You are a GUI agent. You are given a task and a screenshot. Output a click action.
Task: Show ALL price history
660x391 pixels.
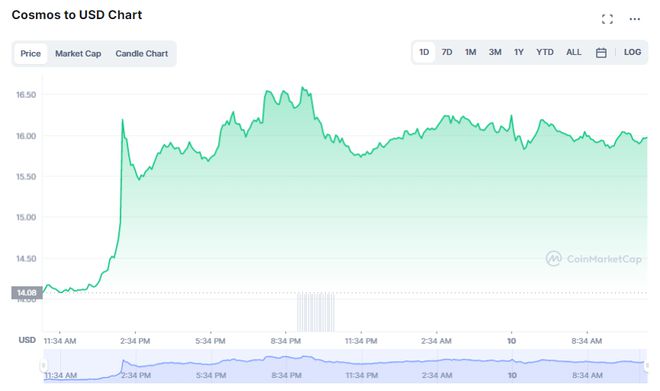pyautogui.click(x=573, y=52)
